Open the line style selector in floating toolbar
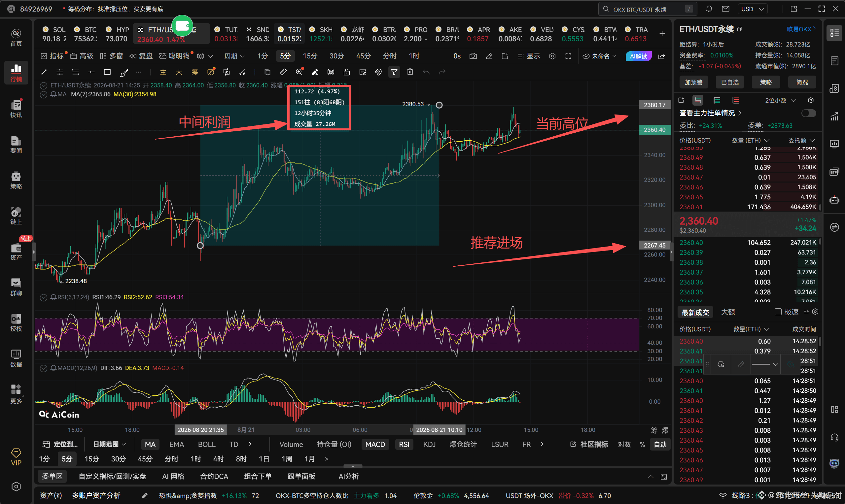Screen dimensions: 845x504 click(764, 364)
